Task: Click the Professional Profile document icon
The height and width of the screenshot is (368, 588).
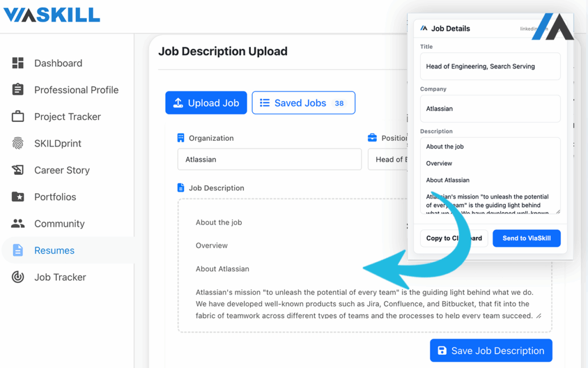Action: 18,90
